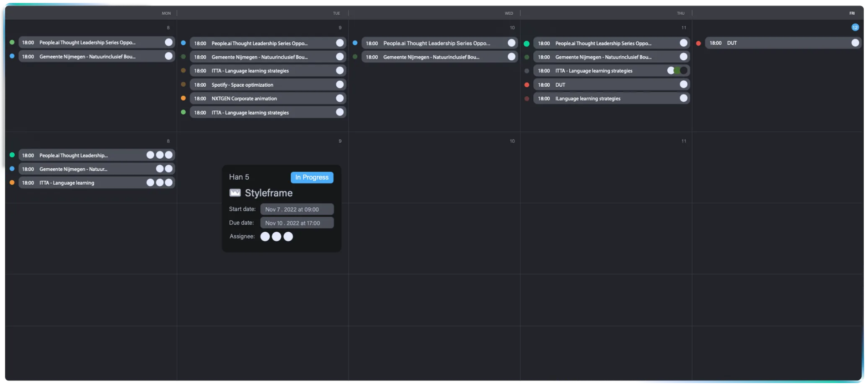Click the In Progress status badge
The image size is (868, 386).
312,178
